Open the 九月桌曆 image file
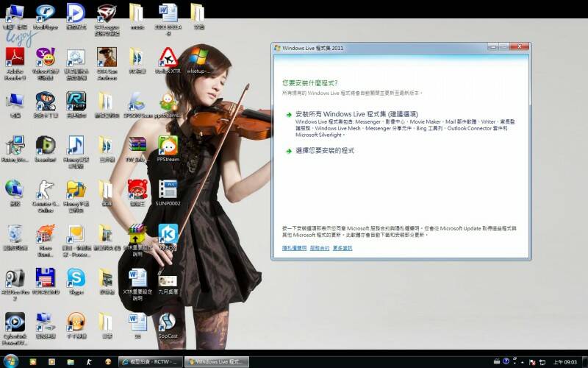This screenshot has width=588, height=368. point(168,284)
